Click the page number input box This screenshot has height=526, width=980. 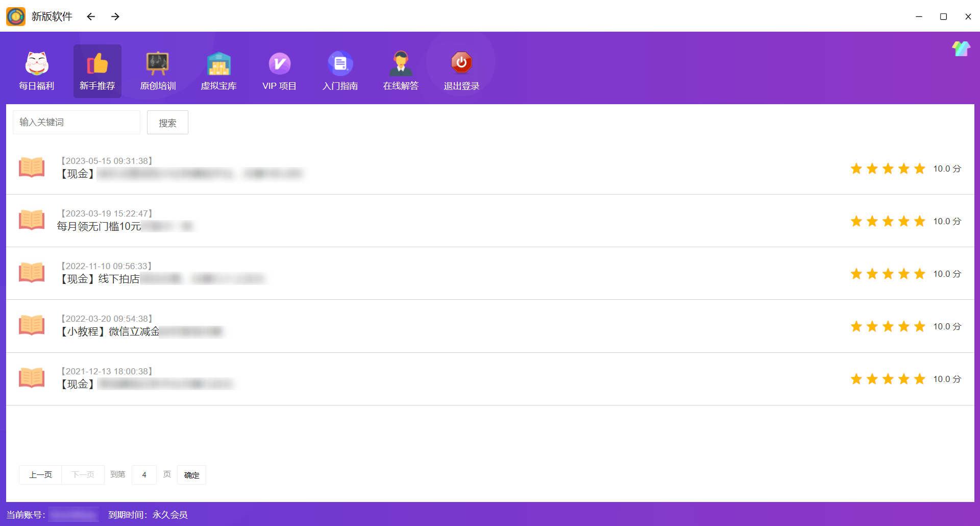click(144, 475)
